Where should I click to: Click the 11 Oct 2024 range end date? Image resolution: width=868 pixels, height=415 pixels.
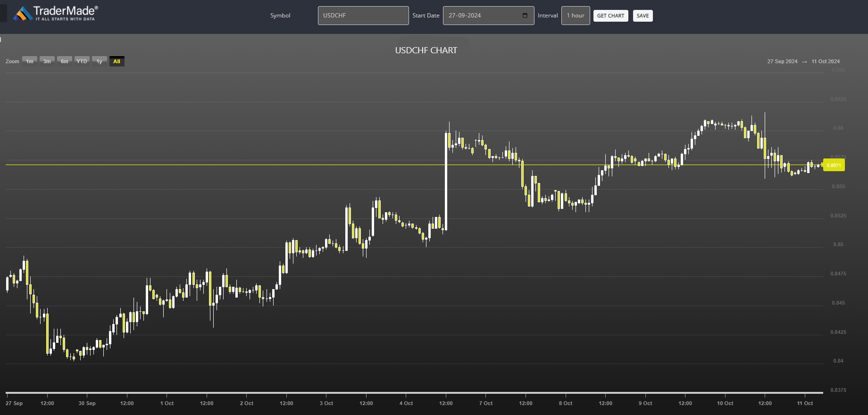826,61
